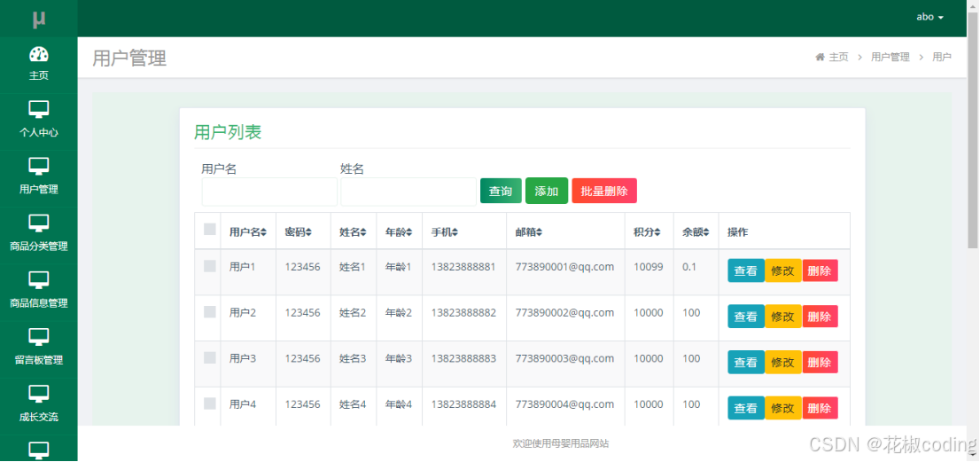The width and height of the screenshot is (980, 462).
Task: Click the 查询 search button
Action: point(501,191)
